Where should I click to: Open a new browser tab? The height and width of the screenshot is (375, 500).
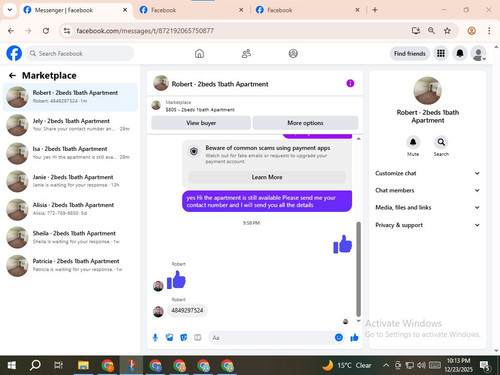tap(375, 10)
